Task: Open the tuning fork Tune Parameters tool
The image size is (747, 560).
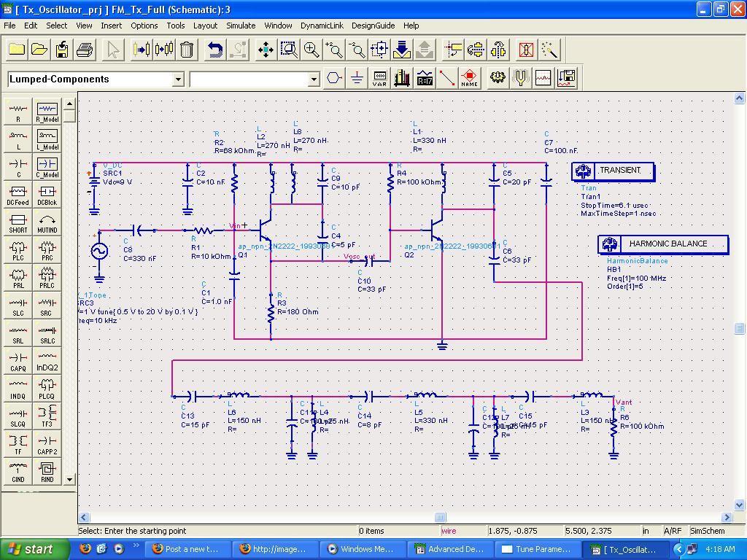Action: (521, 77)
